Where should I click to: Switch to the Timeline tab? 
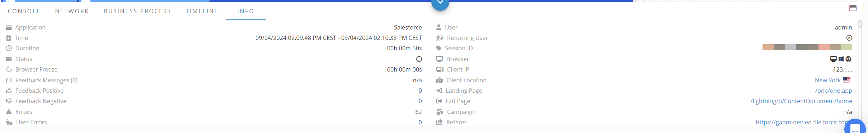(x=202, y=11)
